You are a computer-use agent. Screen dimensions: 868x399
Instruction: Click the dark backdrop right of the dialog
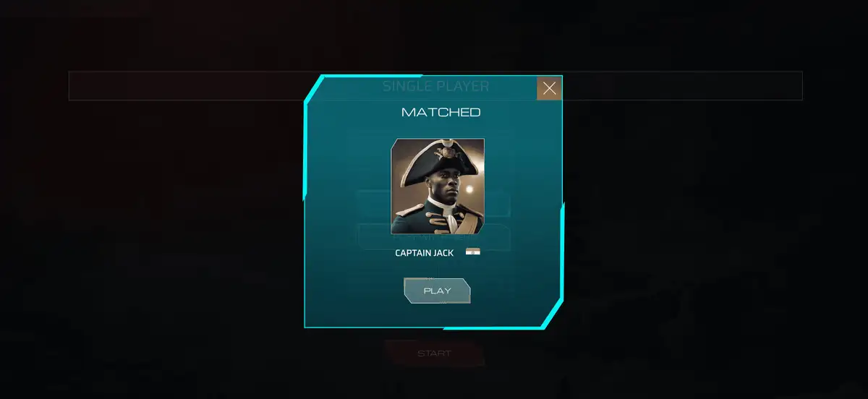pyautogui.click(x=716, y=231)
